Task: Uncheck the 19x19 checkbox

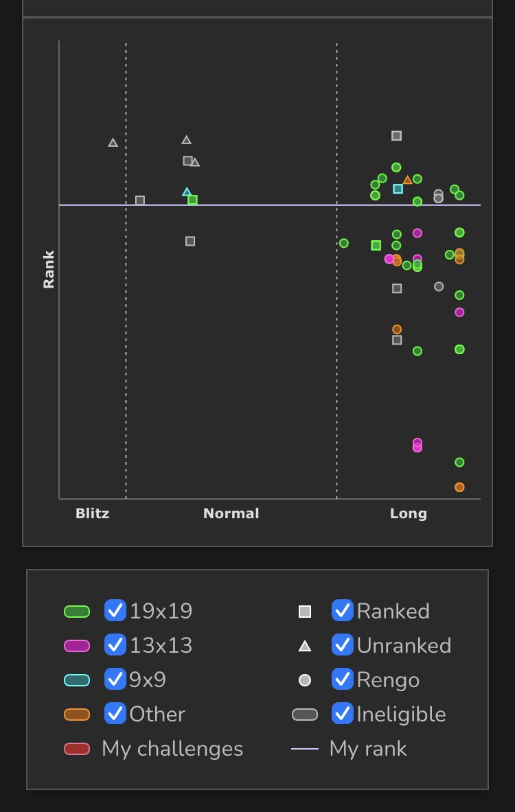Action: click(x=115, y=611)
